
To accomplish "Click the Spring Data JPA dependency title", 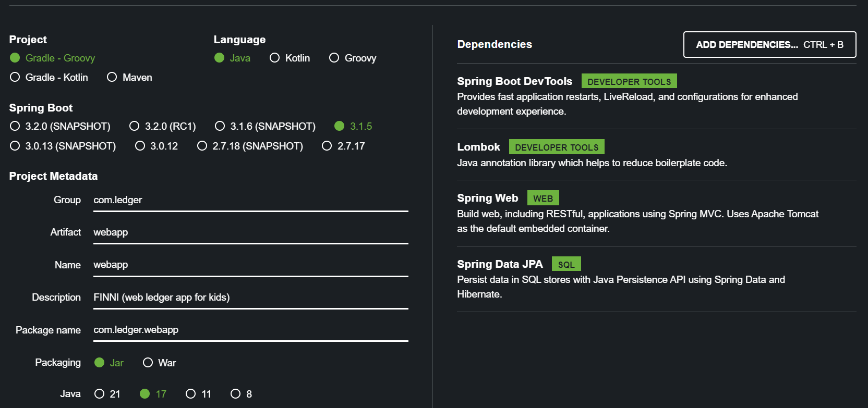I will pos(500,264).
